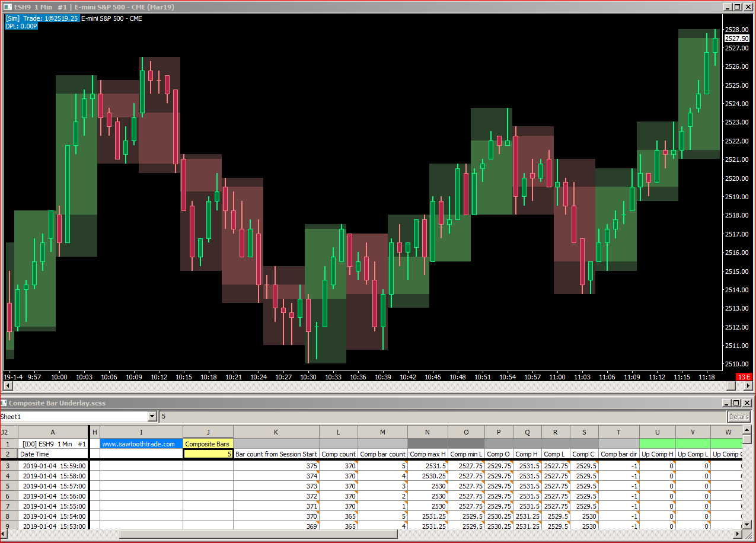The width and height of the screenshot is (756, 543).
Task: Close the Composite Bar Underlay spreadsheet window
Action: pos(748,403)
